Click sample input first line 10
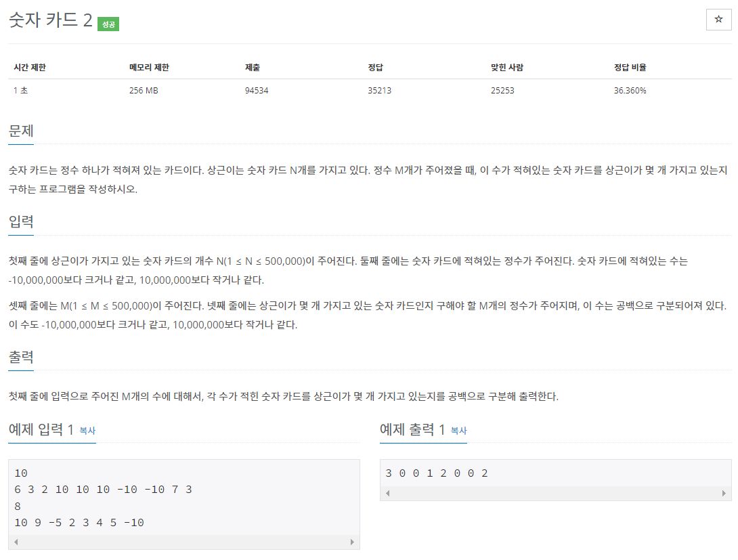The image size is (738, 560). coord(21,473)
